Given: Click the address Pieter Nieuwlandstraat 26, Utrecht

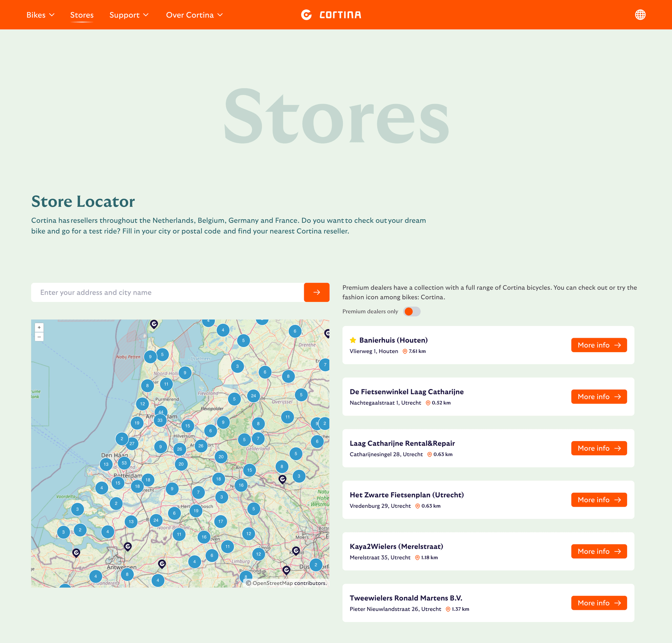Looking at the screenshot, I should [x=395, y=609].
